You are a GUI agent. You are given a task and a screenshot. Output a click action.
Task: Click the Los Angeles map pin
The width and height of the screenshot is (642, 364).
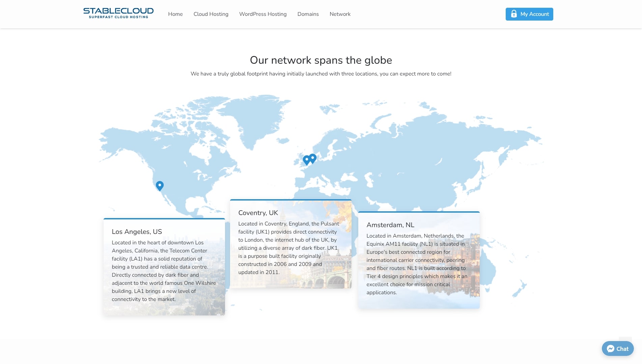(160, 185)
